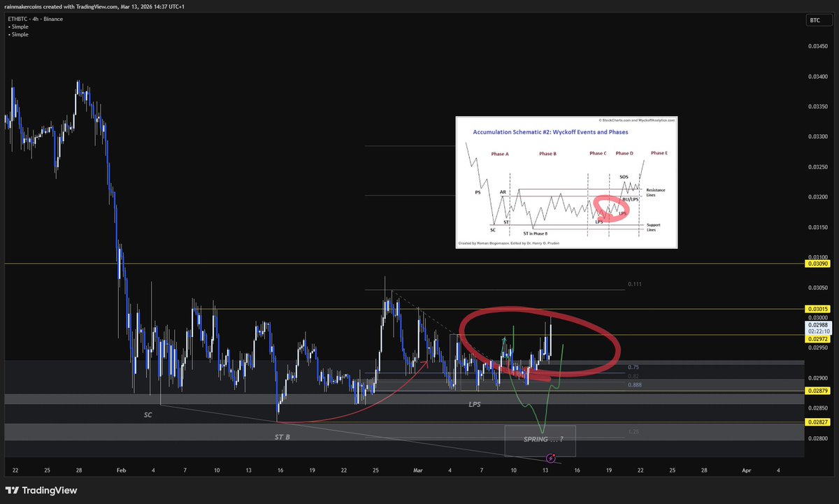Click the TradingView logo in the bottom corner
The image size is (839, 504).
pyautogui.click(x=38, y=490)
